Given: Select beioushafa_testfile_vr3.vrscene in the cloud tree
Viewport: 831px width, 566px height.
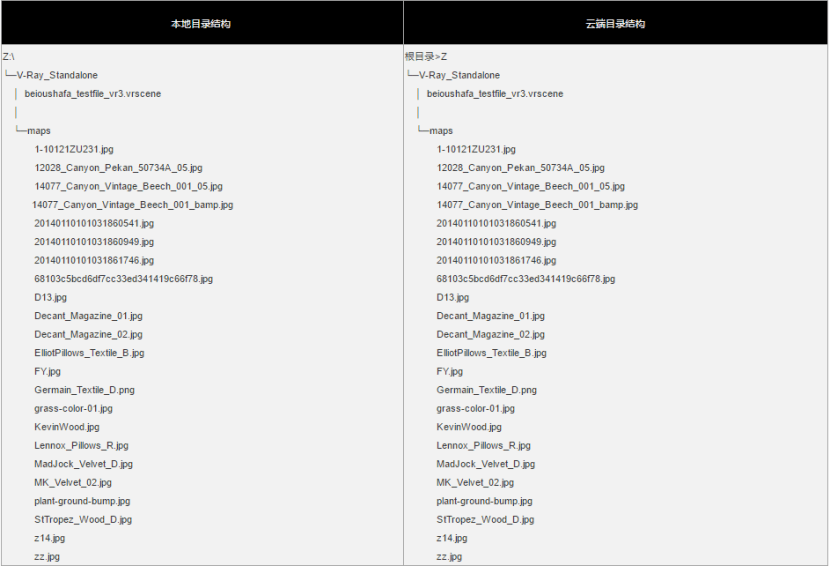Looking at the screenshot, I should coord(495,94).
